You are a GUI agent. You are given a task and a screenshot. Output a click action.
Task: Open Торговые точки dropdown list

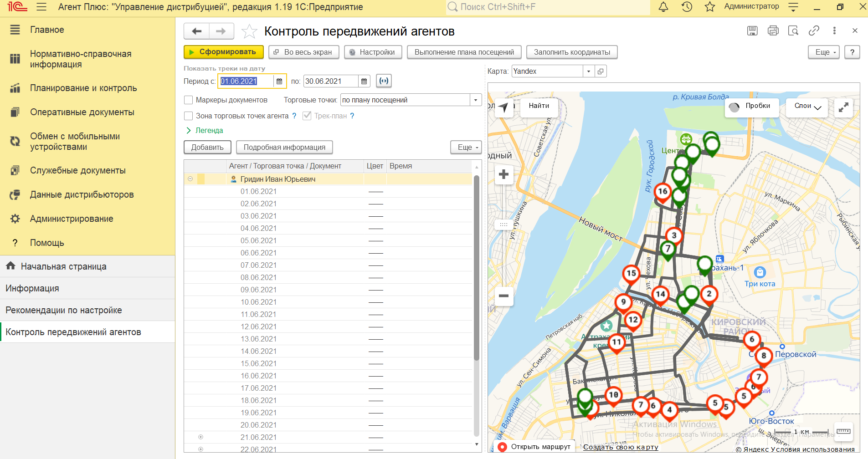476,100
